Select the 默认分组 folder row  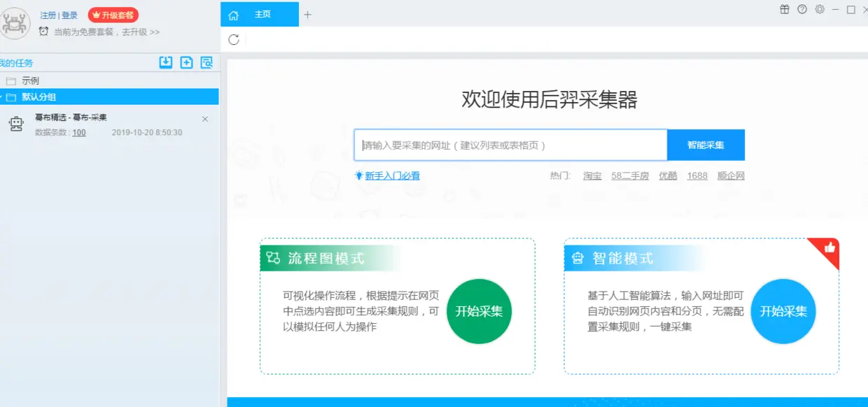109,97
